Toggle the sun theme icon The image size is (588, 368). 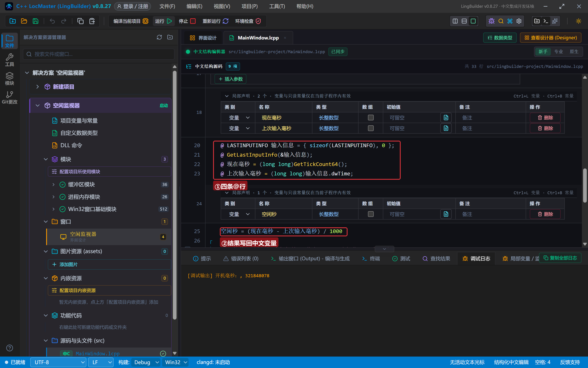point(579,21)
